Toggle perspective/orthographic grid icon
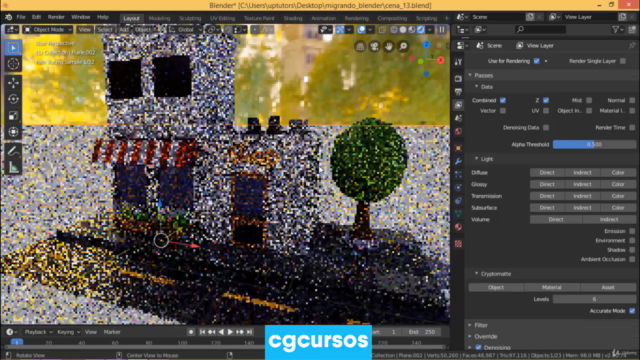Screen dimensions: 640x360 [x=360, y=46]
